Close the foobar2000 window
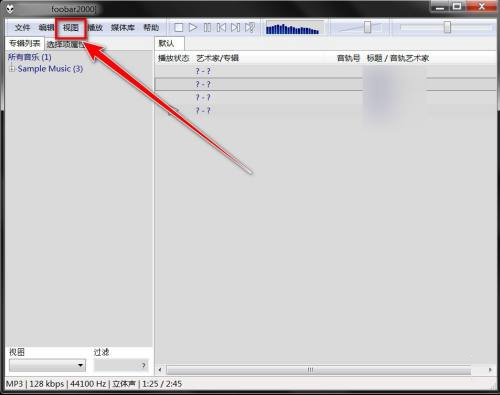 (x=481, y=7)
